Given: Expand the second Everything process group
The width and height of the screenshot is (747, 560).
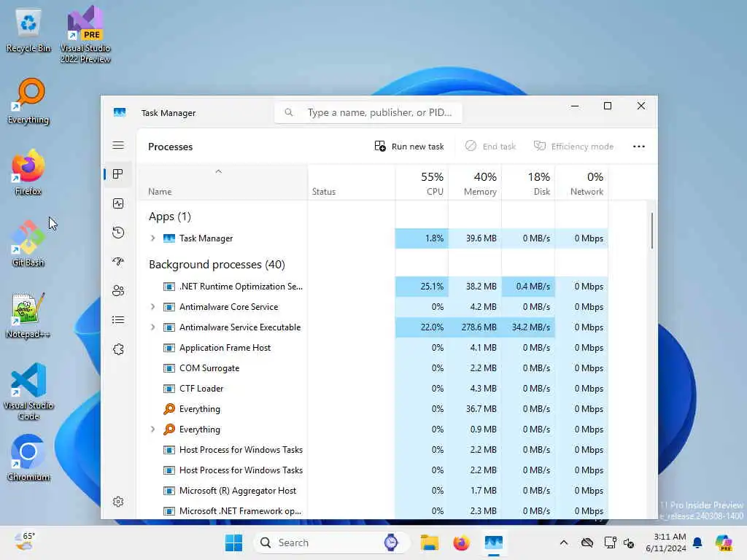Looking at the screenshot, I should [153, 429].
